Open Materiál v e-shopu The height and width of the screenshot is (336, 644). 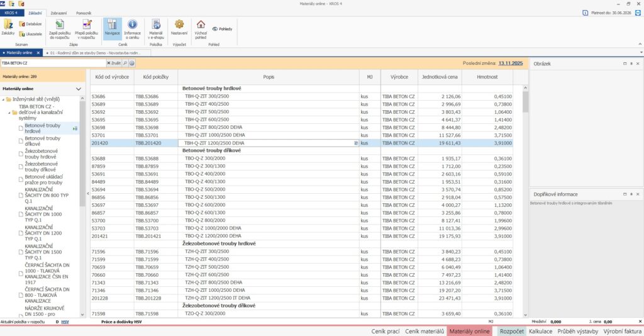coord(156,25)
